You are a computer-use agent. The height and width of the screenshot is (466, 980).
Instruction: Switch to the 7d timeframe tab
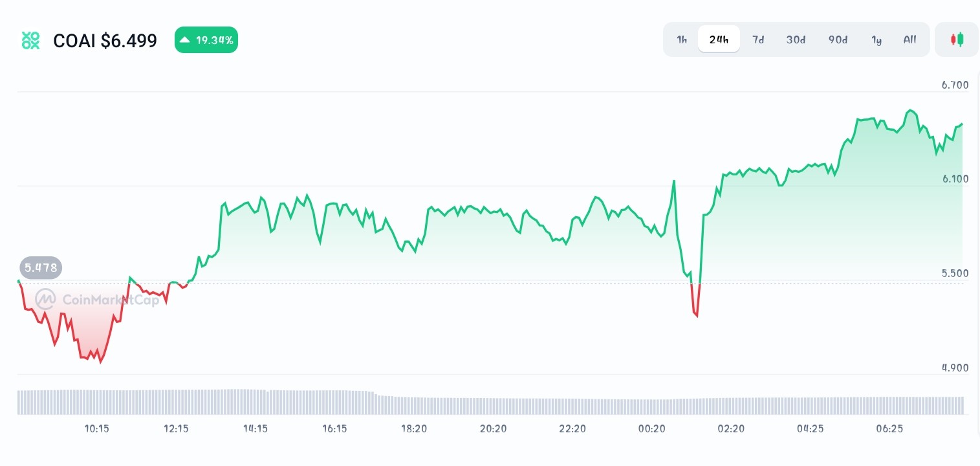click(757, 39)
